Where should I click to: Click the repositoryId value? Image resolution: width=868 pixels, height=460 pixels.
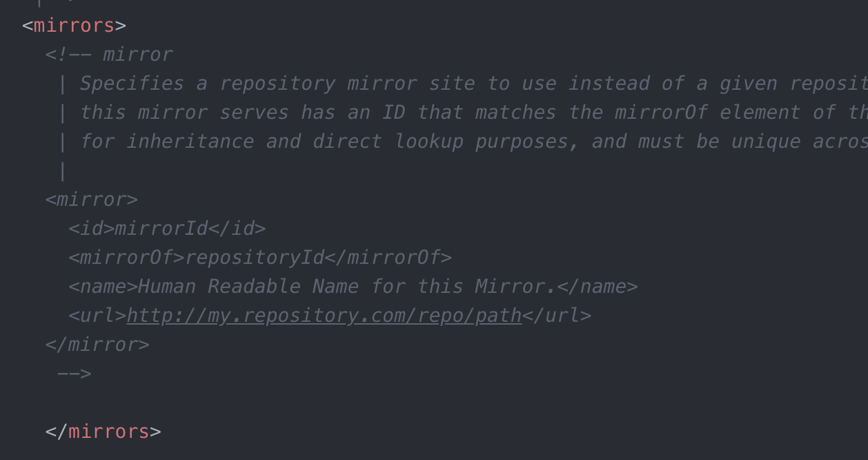click(x=254, y=258)
